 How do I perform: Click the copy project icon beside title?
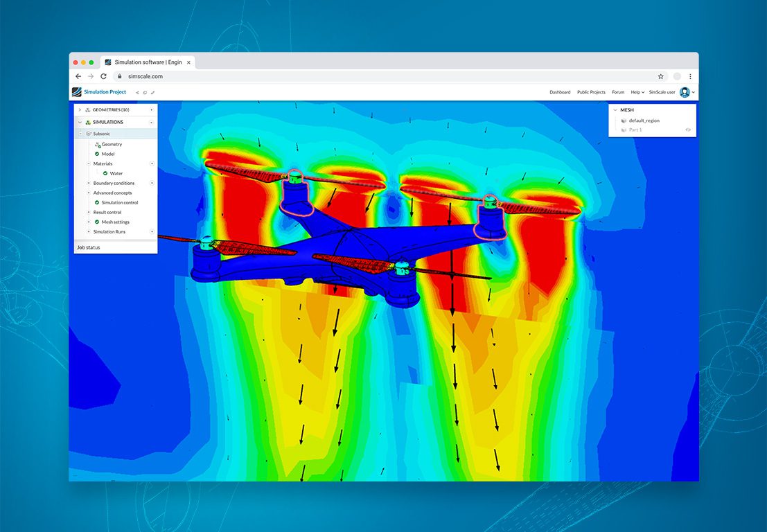pyautogui.click(x=145, y=92)
